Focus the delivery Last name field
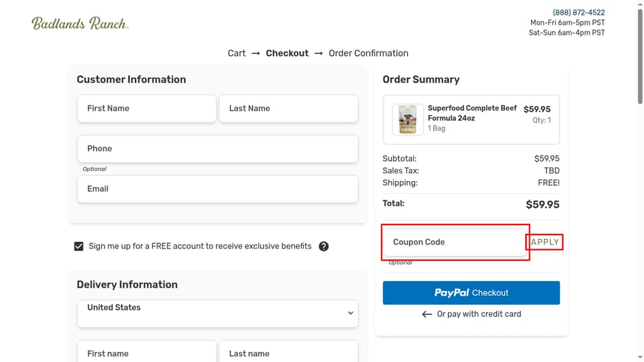 [x=288, y=351]
